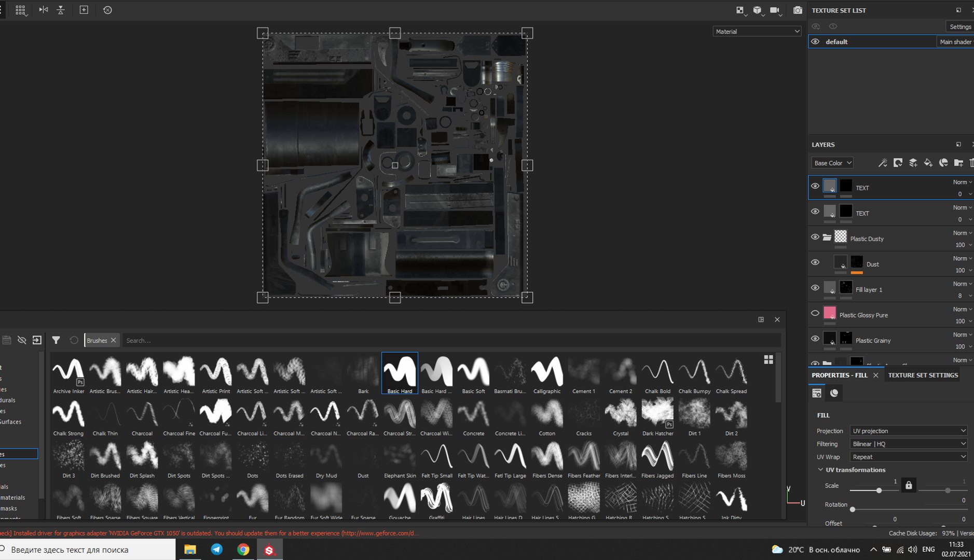974x560 pixels.
Task: Adjust the Rotation slider
Action: point(853,509)
